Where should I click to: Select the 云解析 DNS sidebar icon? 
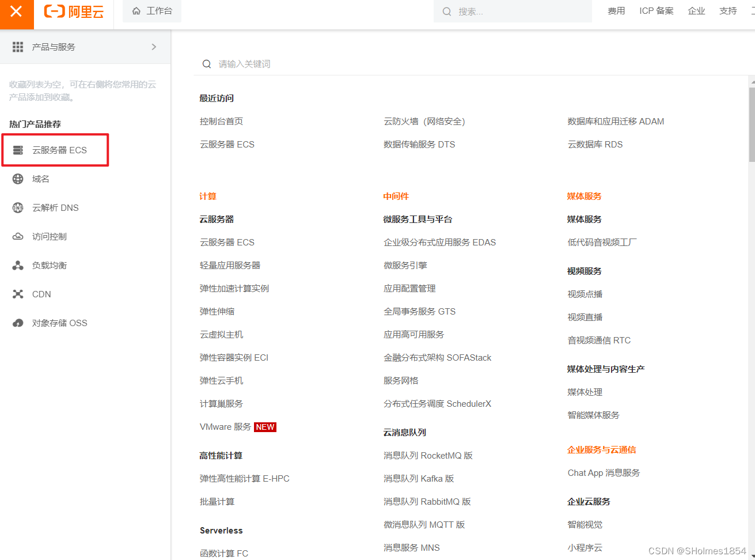pos(17,207)
